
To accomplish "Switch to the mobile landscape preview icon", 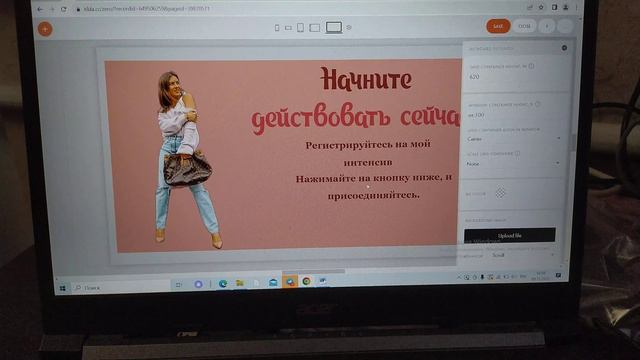I will 288,28.
